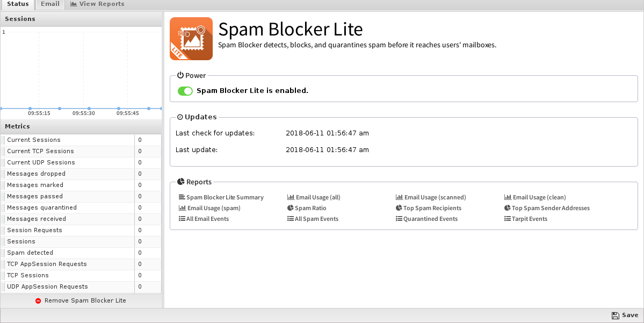Click the Spam Blocker Lite app logo
This screenshot has width=644, height=323.
pyautogui.click(x=191, y=39)
